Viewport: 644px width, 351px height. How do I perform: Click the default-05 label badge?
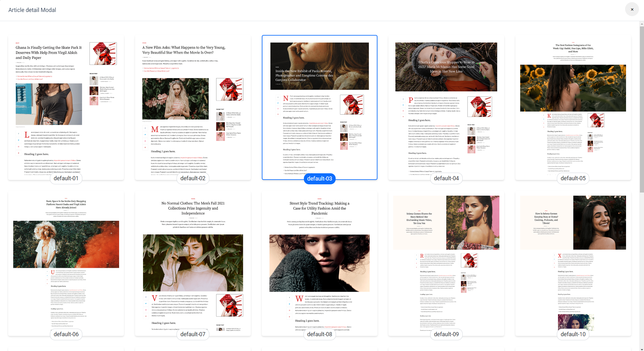[573, 178]
